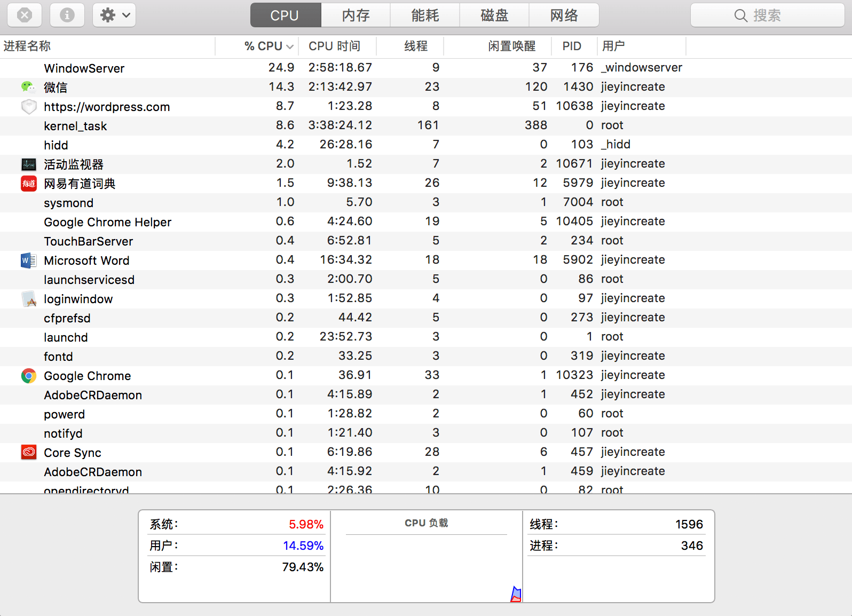852x616 pixels.
Task: Click the https://wordpress.com process name
Action: coord(107,107)
